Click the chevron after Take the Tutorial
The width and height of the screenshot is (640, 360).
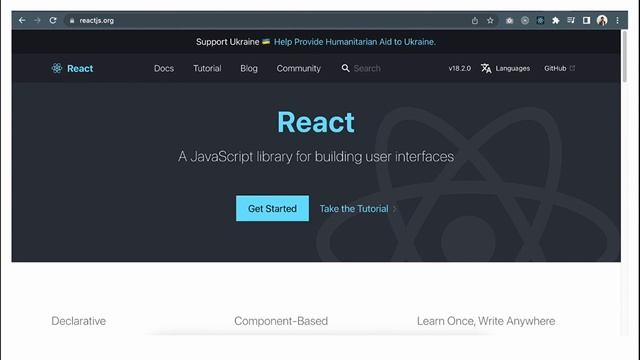pyautogui.click(x=395, y=209)
